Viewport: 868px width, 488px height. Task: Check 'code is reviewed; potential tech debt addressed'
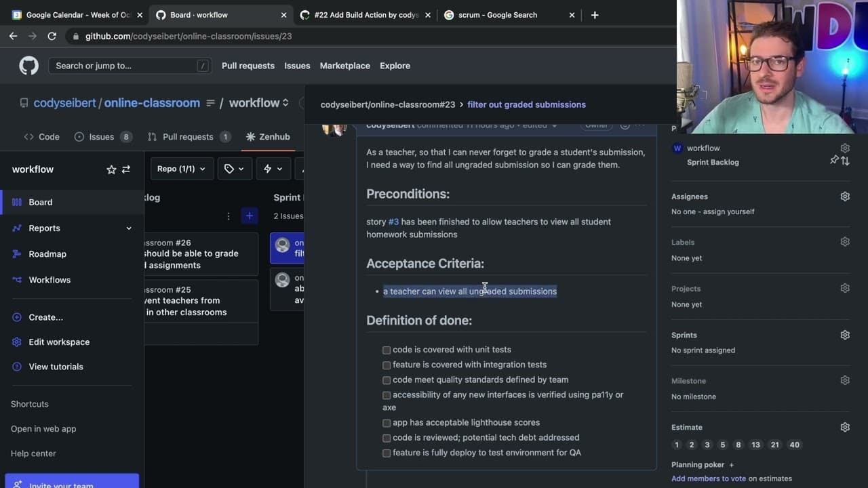click(x=387, y=438)
